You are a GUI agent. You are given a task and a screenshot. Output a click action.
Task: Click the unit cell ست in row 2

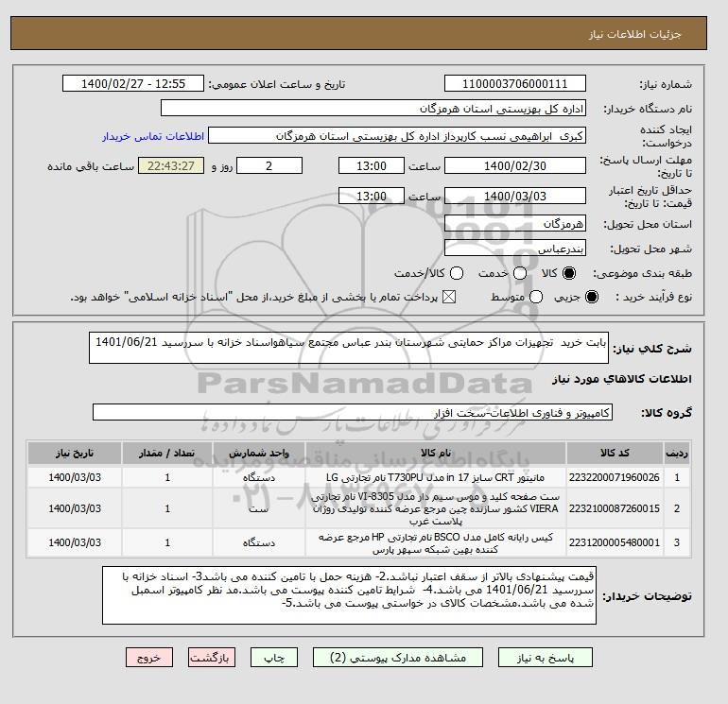(259, 508)
